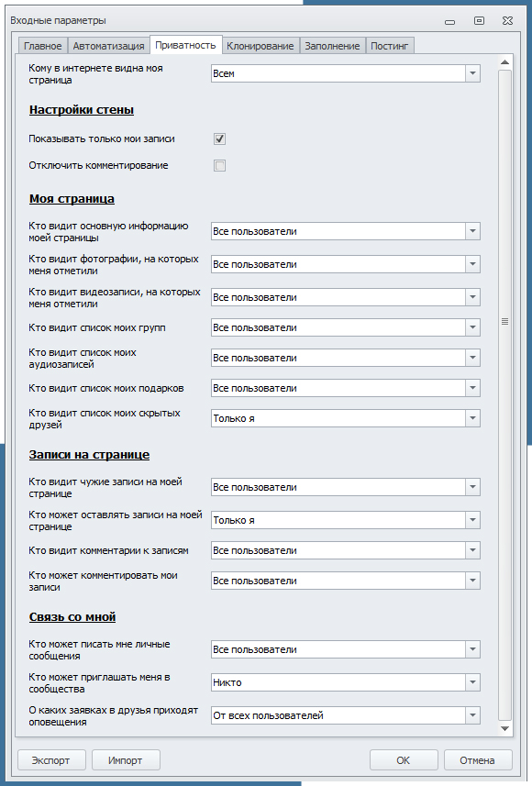The image size is (532, 786).
Task: Open dropdown for 'Кто видит список моих скрытых друзей'
Action: pos(346,418)
